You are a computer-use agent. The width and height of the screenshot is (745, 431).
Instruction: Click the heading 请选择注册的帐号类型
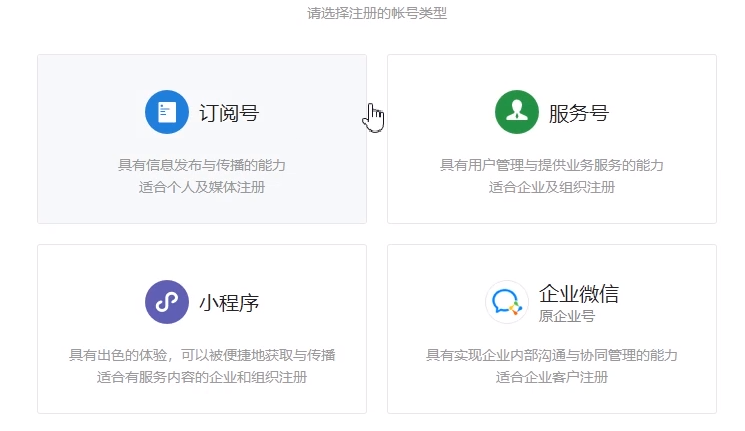coord(377,13)
